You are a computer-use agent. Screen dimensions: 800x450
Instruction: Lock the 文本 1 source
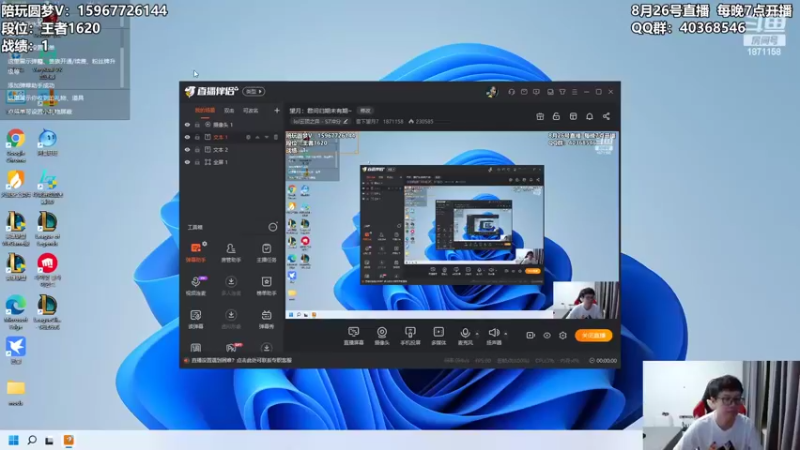197,137
